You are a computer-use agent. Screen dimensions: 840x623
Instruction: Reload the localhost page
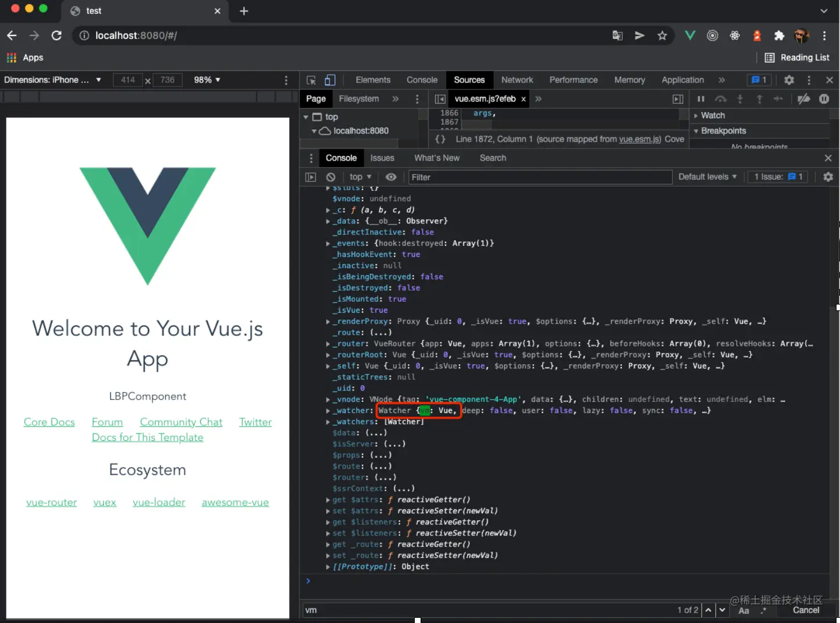[56, 35]
